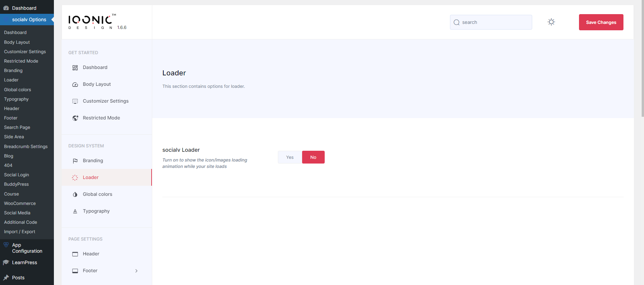Viewport: 644px width, 285px height.
Task: Open Branding in panel sidebar
Action: (x=107, y=161)
